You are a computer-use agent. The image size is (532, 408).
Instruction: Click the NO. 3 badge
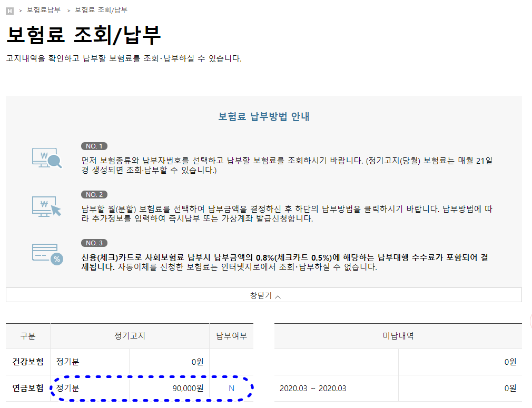coord(94,243)
